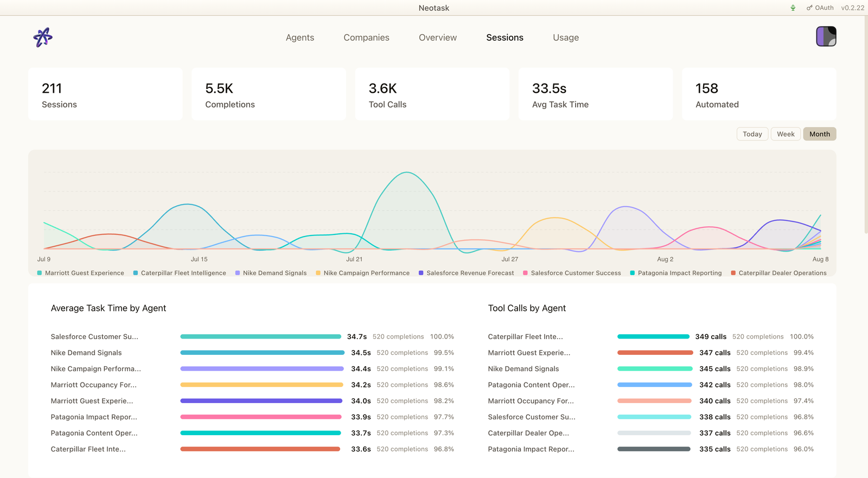Image resolution: width=868 pixels, height=478 pixels.
Task: Click the "34.5s" task time value
Action: [x=361, y=353]
